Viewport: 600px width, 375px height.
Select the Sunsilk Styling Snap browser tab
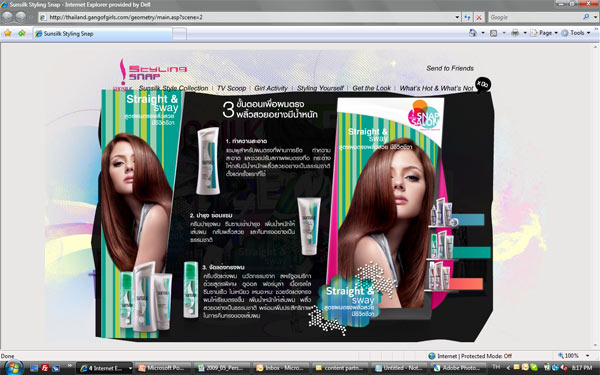[103, 34]
